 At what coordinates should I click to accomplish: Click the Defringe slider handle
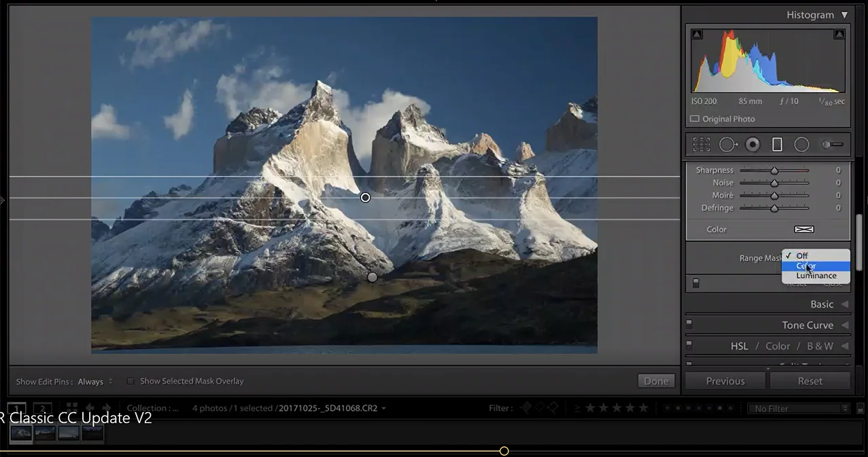point(774,208)
